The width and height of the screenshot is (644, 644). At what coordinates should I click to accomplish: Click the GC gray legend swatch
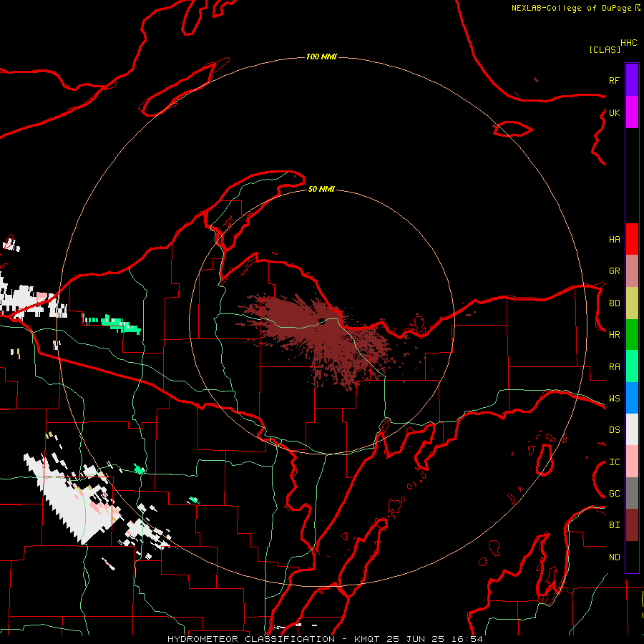(x=632, y=493)
